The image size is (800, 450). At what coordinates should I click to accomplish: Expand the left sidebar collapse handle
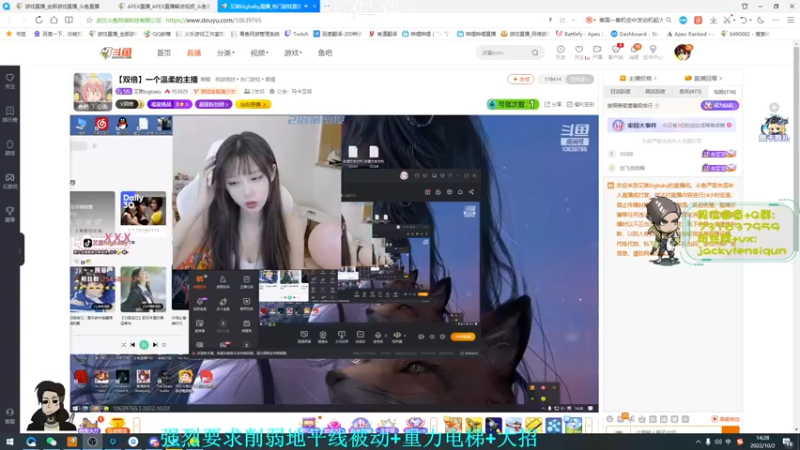point(20,249)
